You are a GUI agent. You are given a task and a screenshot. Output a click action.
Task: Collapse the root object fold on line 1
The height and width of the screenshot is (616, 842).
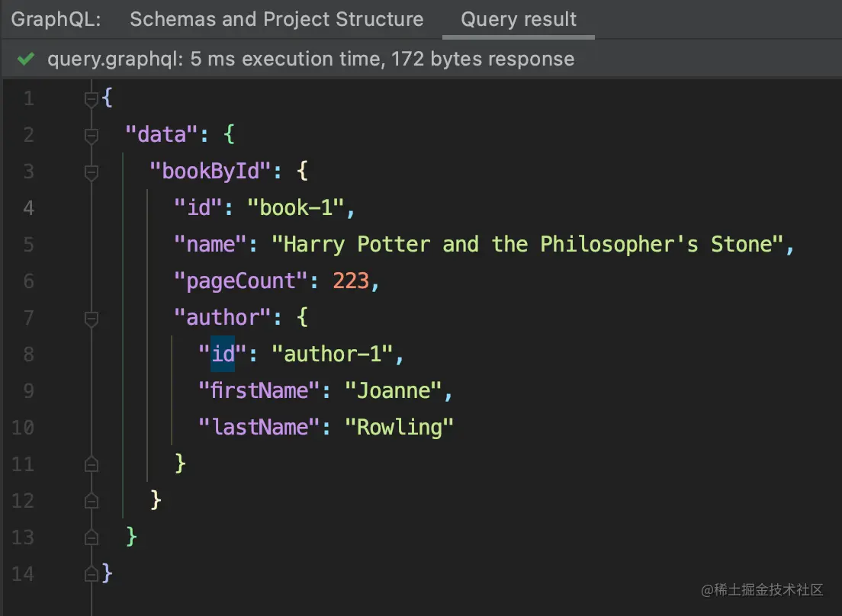point(92,98)
